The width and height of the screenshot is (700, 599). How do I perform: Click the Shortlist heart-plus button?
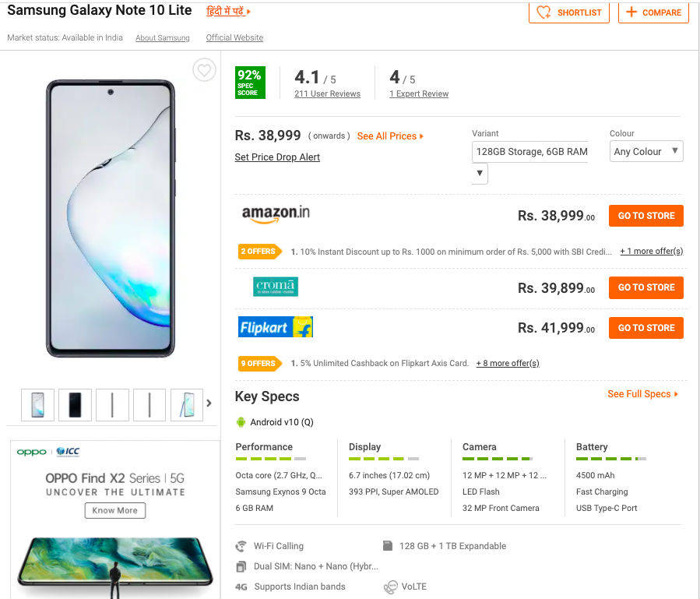569,12
